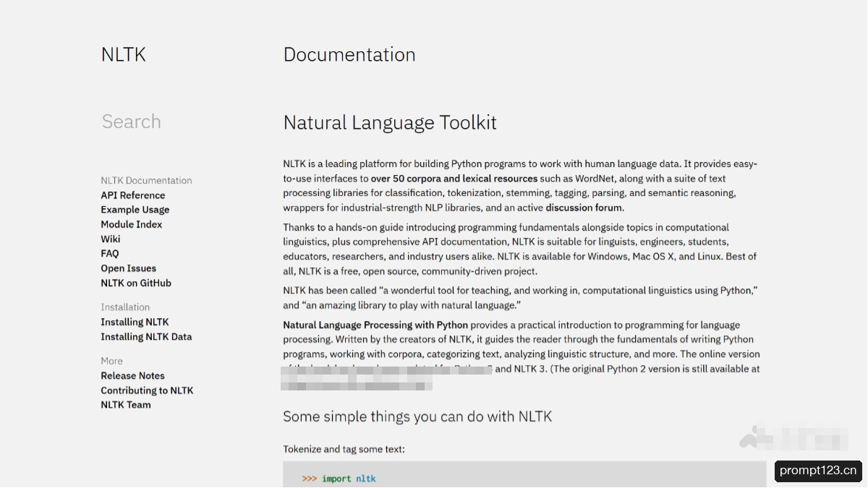Viewport: 868px width, 488px height.
Task: Visit the Wiki link in the sidebar
Action: tap(111, 239)
